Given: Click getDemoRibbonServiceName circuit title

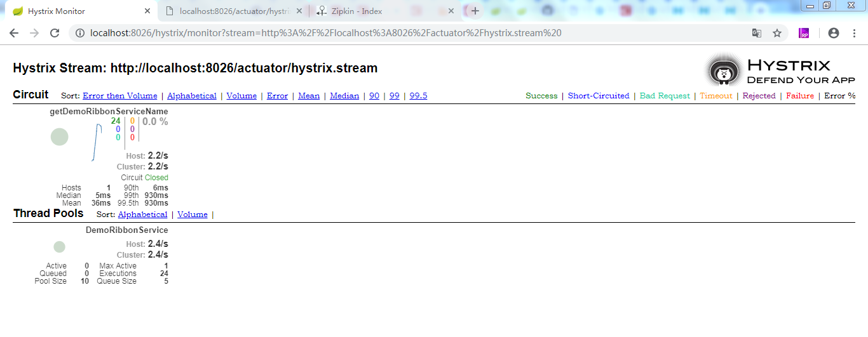Looking at the screenshot, I should [109, 111].
